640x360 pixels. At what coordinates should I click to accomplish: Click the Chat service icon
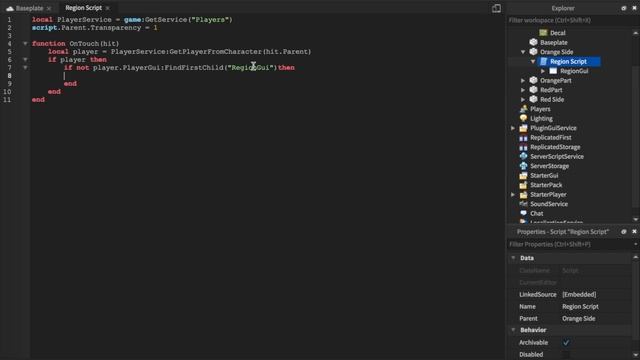[523, 213]
